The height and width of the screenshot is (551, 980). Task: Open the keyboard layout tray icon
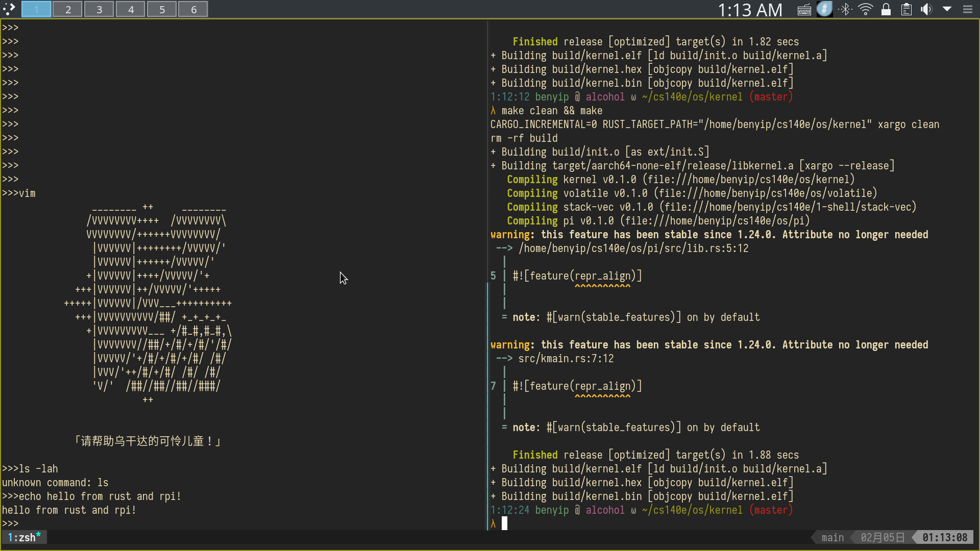pyautogui.click(x=804, y=10)
